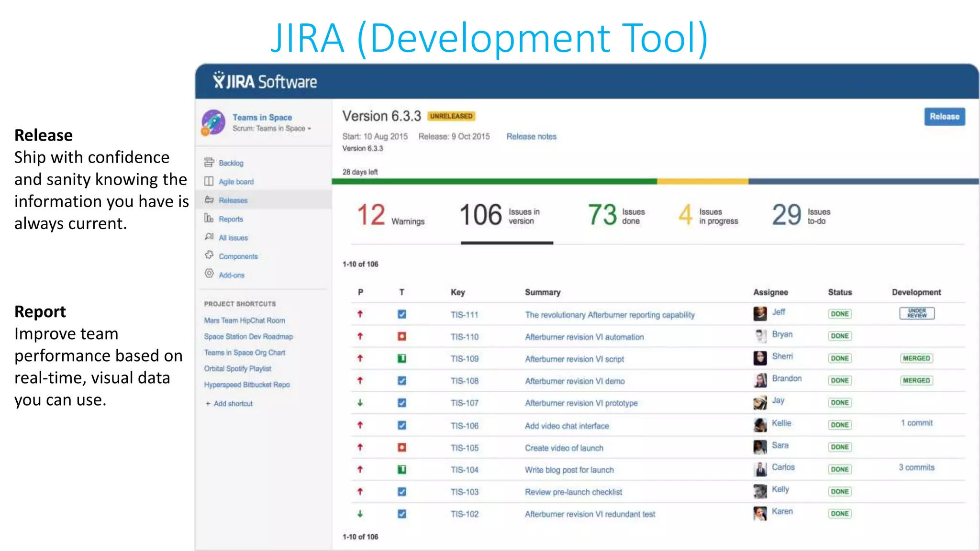The height and width of the screenshot is (551, 980).
Task: Select the 12 Warnings tab
Action: [x=390, y=215]
